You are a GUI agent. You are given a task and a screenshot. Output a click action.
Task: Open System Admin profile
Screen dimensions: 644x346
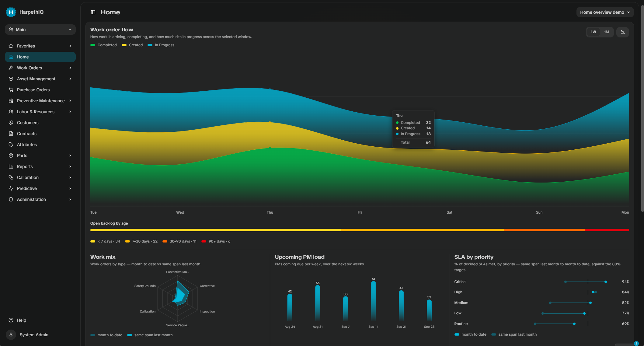pyautogui.click(x=40, y=335)
